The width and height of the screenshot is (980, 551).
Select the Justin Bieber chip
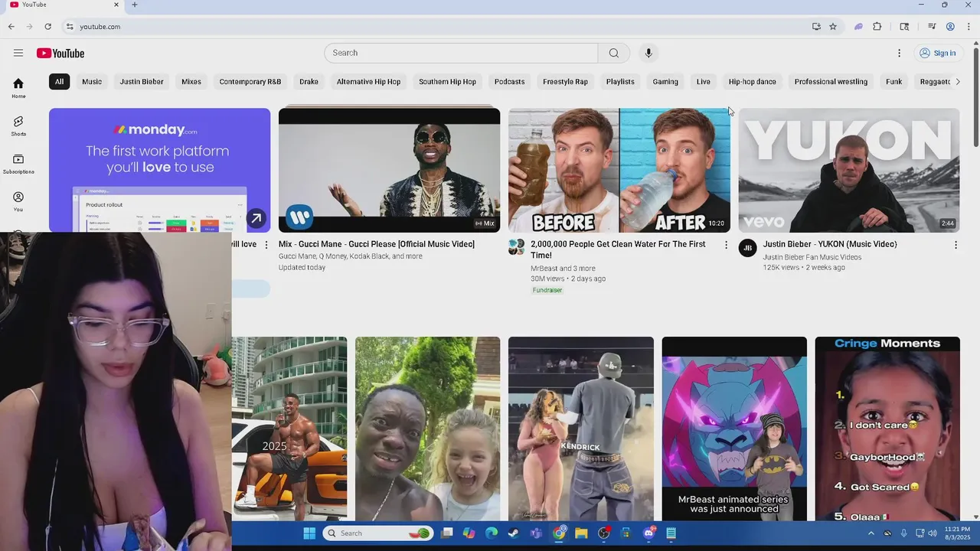(142, 81)
